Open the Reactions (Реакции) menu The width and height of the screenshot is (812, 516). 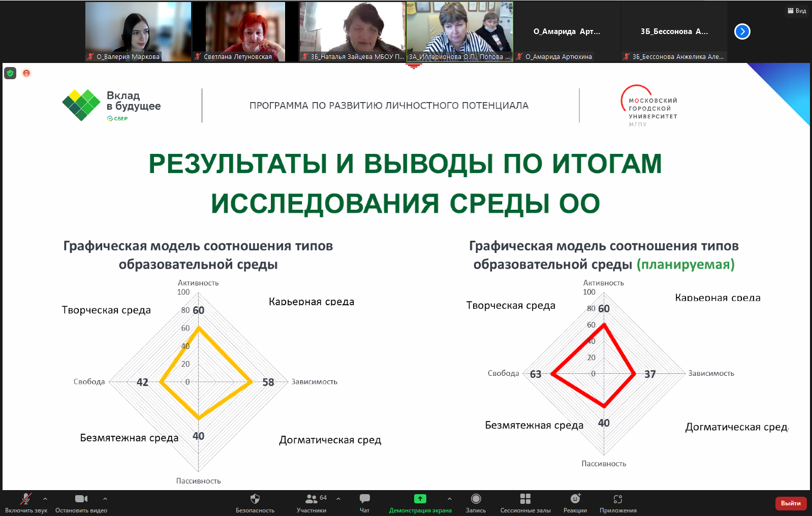(x=575, y=499)
